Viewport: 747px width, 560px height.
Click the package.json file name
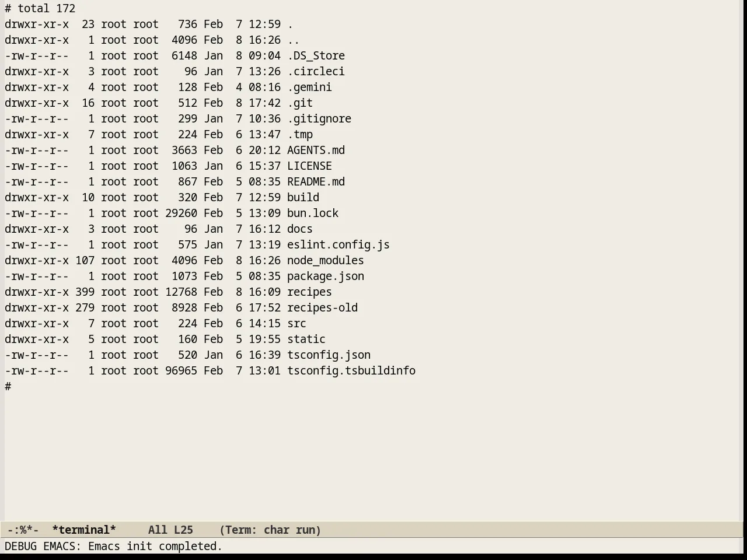coord(326,276)
